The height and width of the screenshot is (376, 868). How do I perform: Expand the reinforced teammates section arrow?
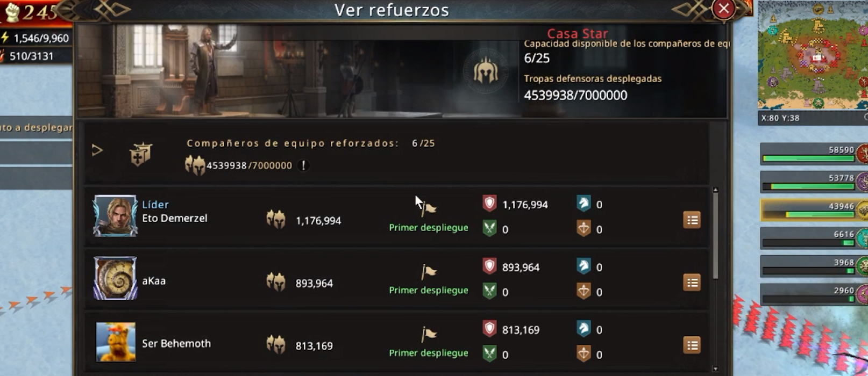(97, 150)
